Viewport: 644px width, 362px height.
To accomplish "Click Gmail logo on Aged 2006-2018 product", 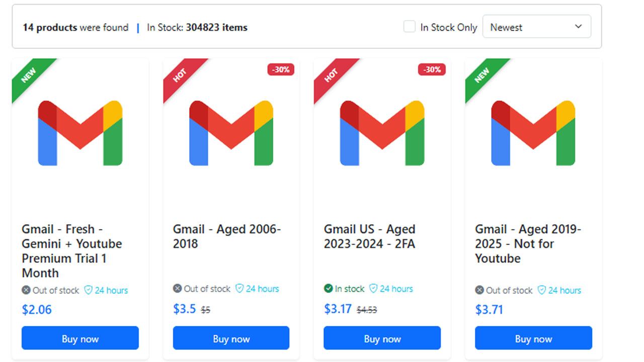I will coord(231,133).
